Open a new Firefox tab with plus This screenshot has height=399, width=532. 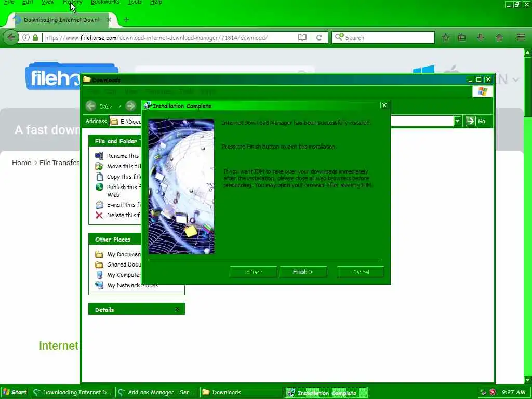(126, 20)
